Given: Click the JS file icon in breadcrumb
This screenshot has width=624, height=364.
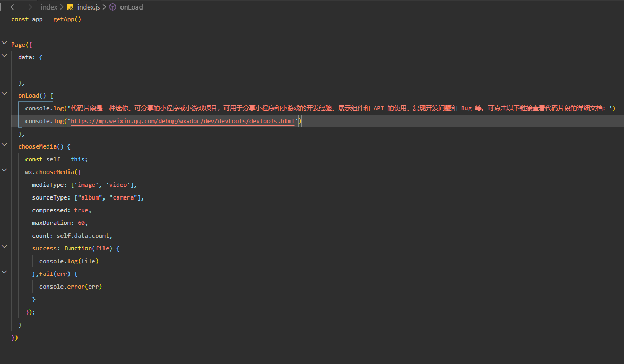Looking at the screenshot, I should coord(70,7).
